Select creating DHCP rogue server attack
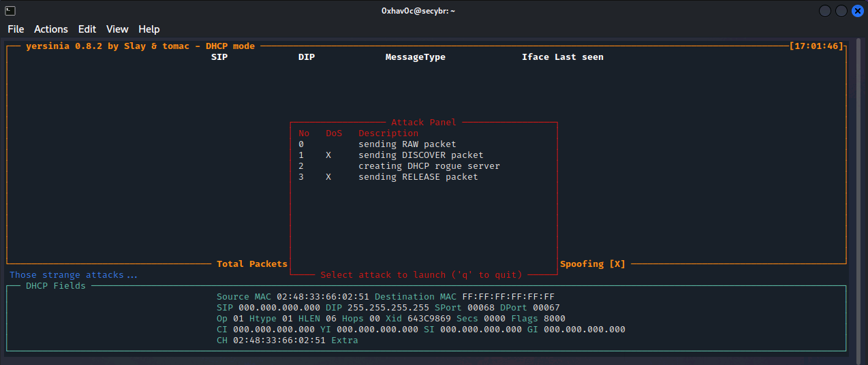Image resolution: width=868 pixels, height=365 pixels. point(429,166)
